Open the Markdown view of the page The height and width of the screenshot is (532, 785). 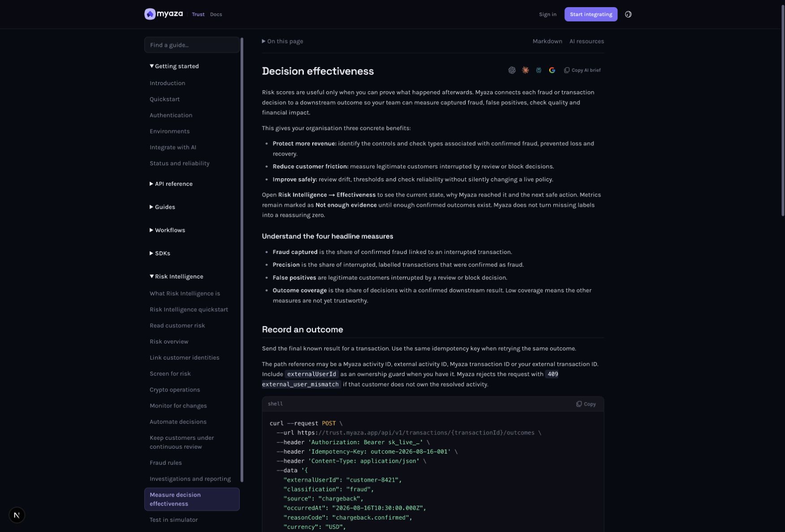coord(547,41)
